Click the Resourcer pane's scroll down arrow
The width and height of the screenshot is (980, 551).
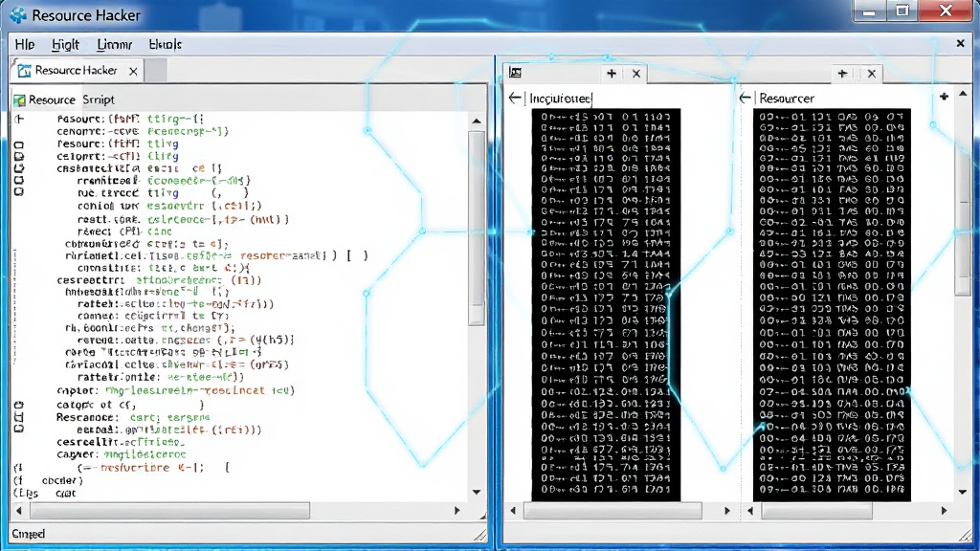(x=963, y=493)
